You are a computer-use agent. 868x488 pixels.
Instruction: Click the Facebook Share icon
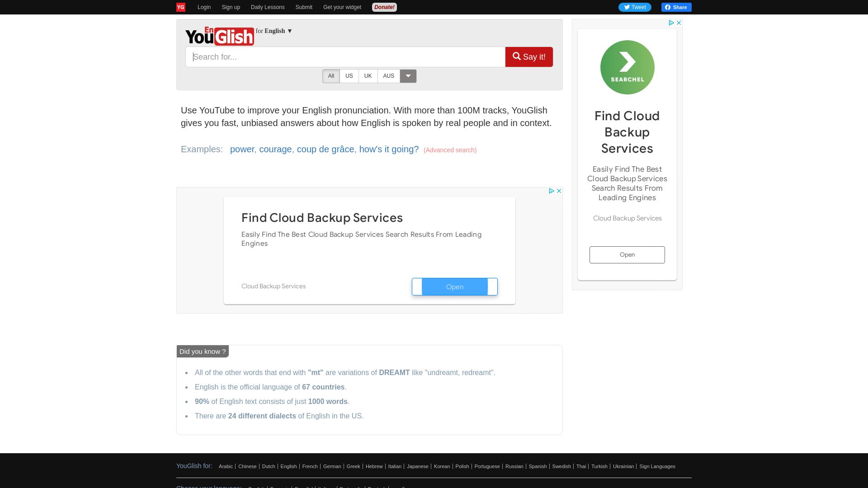pyautogui.click(x=668, y=7)
